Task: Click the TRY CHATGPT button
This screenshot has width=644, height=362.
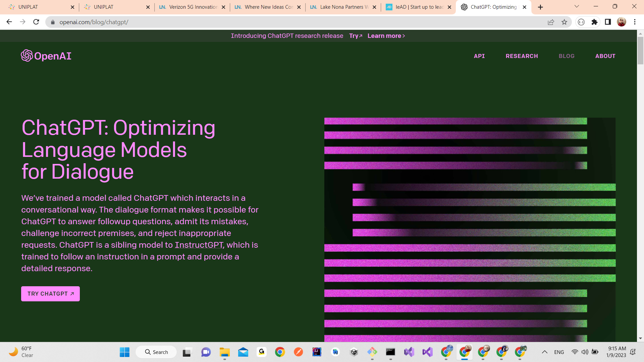Action: (50, 294)
